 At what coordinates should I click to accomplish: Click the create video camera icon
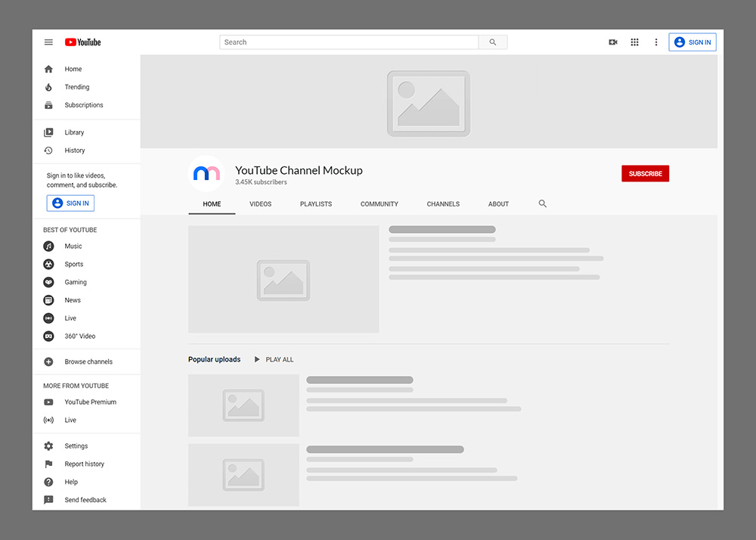click(x=613, y=42)
